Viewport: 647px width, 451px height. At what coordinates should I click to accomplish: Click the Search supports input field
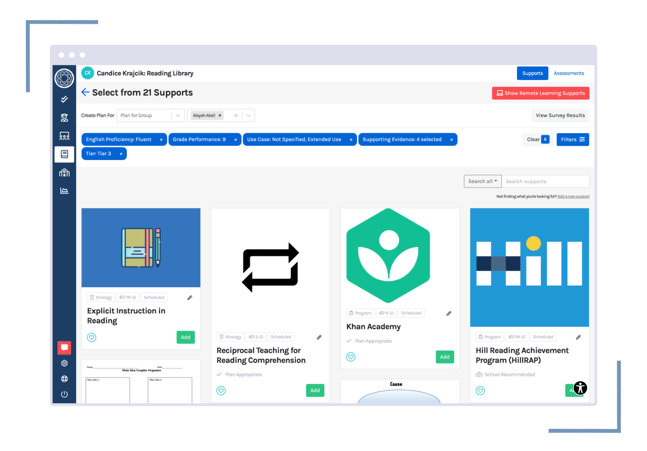545,181
